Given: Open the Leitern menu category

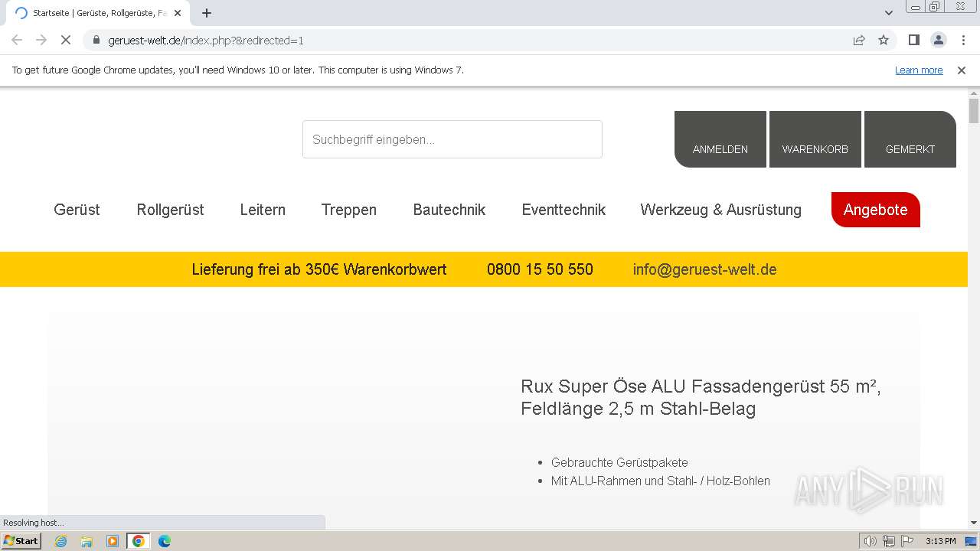Looking at the screenshot, I should (x=263, y=210).
